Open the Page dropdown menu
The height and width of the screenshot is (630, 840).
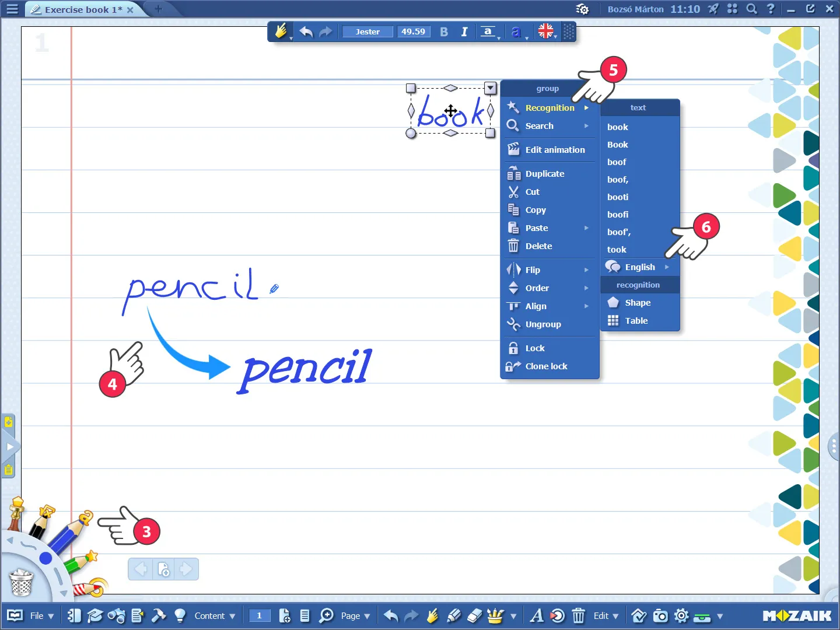pos(355,616)
